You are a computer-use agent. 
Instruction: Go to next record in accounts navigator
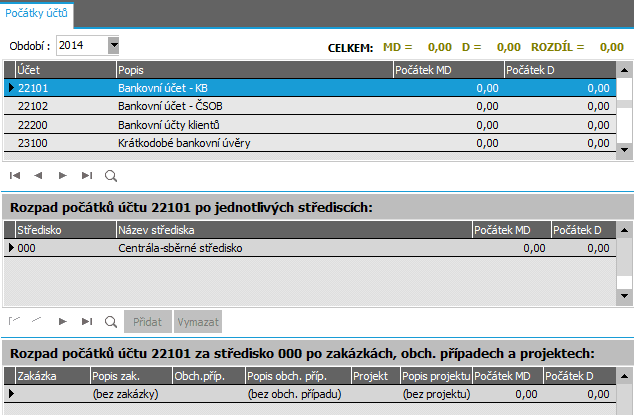(63, 175)
